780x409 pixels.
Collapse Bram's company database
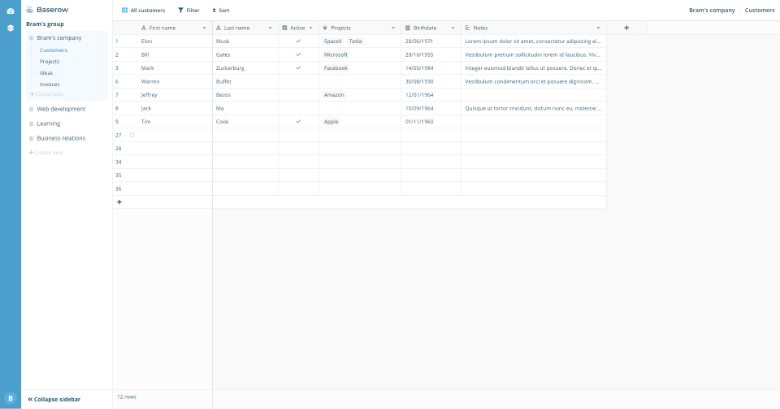point(59,38)
